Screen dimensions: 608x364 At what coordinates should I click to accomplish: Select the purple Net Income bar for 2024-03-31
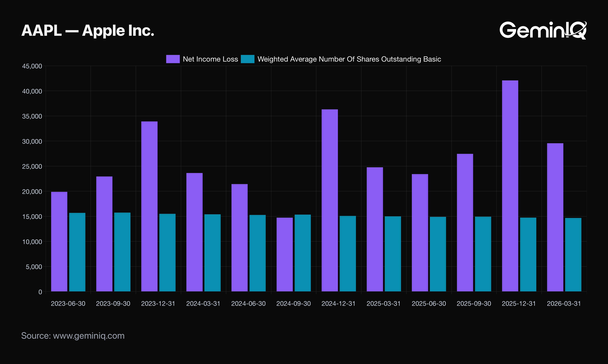195,232
